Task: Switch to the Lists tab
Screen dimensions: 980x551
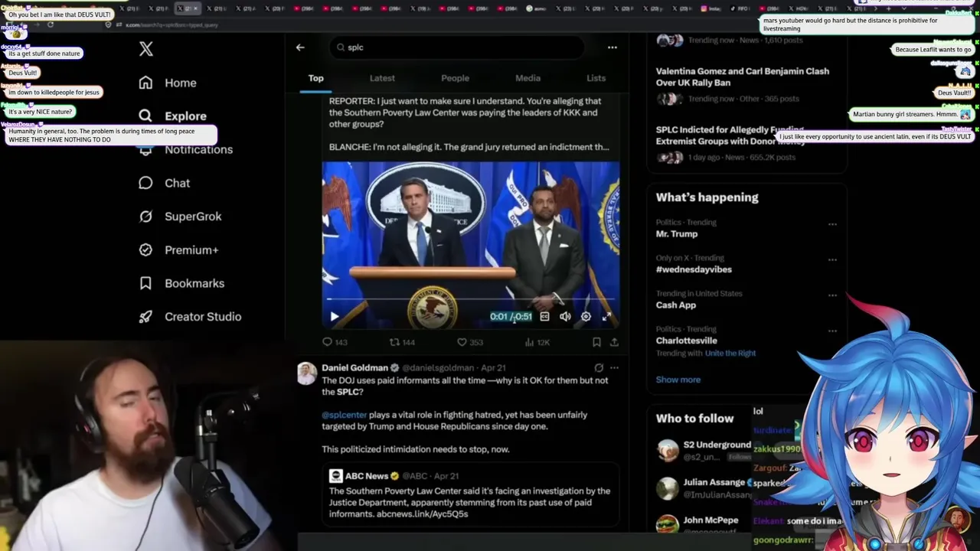Action: tap(596, 78)
